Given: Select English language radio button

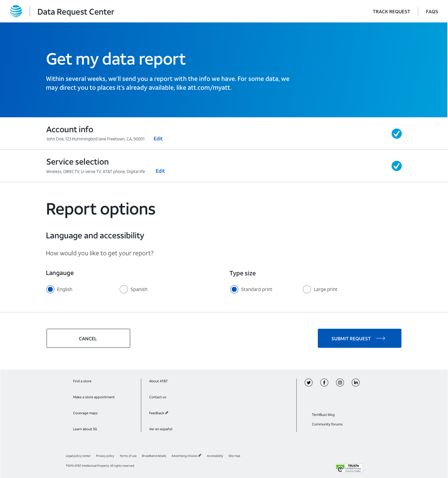Looking at the screenshot, I should click(x=50, y=289).
